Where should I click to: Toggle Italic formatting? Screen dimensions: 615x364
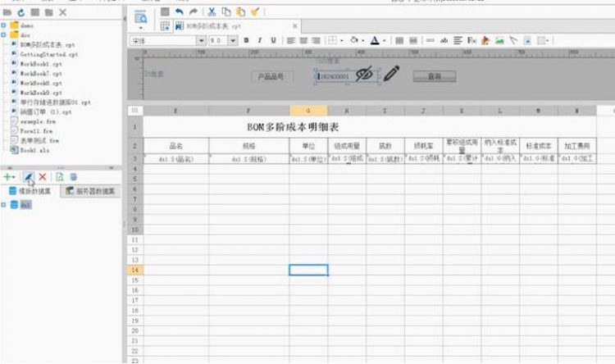point(260,40)
